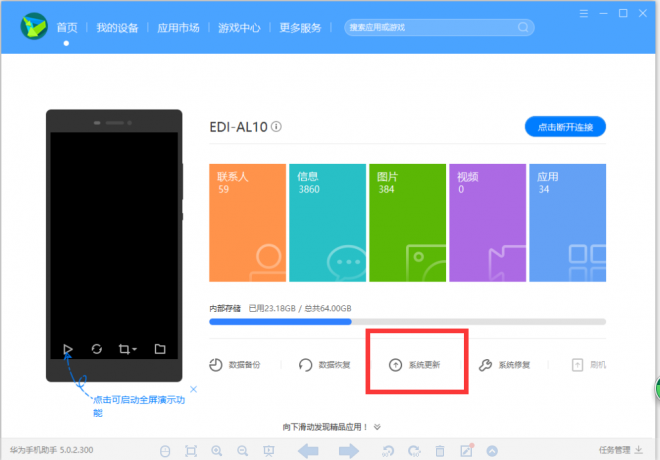Fit the image to window

pyautogui.click(x=191, y=451)
